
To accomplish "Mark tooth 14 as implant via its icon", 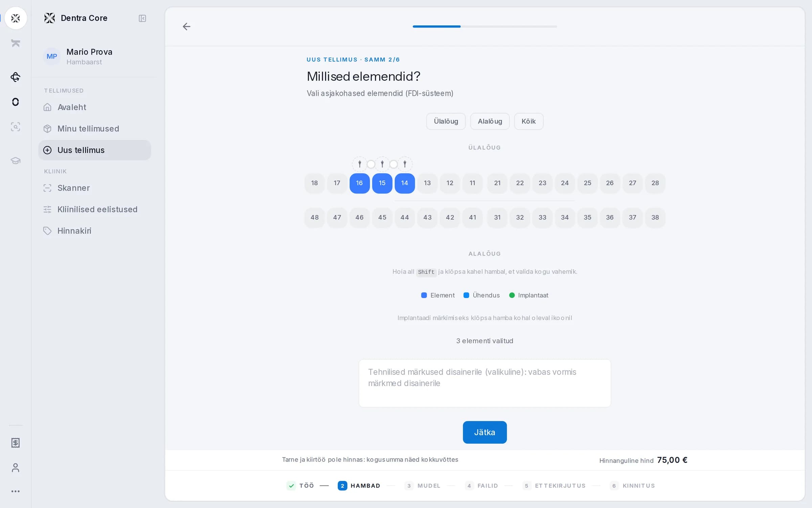I will pyautogui.click(x=405, y=164).
